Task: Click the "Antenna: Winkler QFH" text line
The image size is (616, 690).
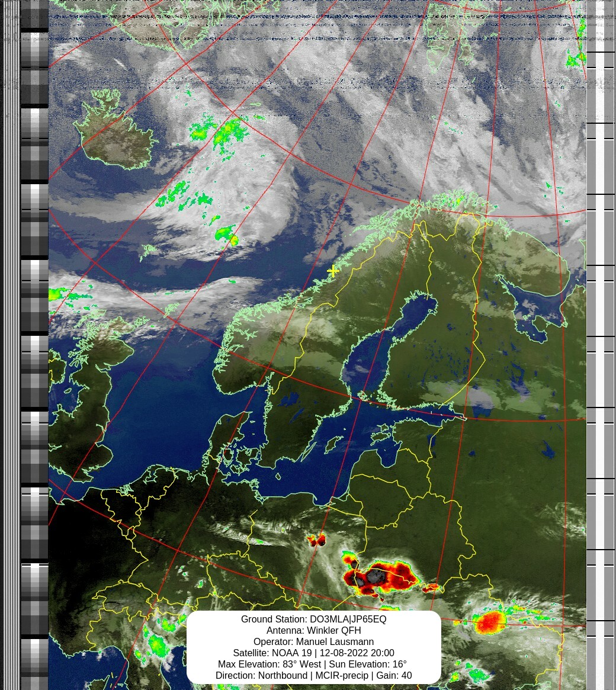Action: coord(313,631)
